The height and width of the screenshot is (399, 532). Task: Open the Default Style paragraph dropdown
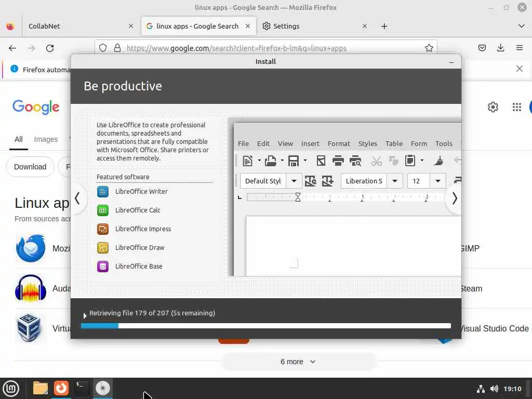(294, 181)
